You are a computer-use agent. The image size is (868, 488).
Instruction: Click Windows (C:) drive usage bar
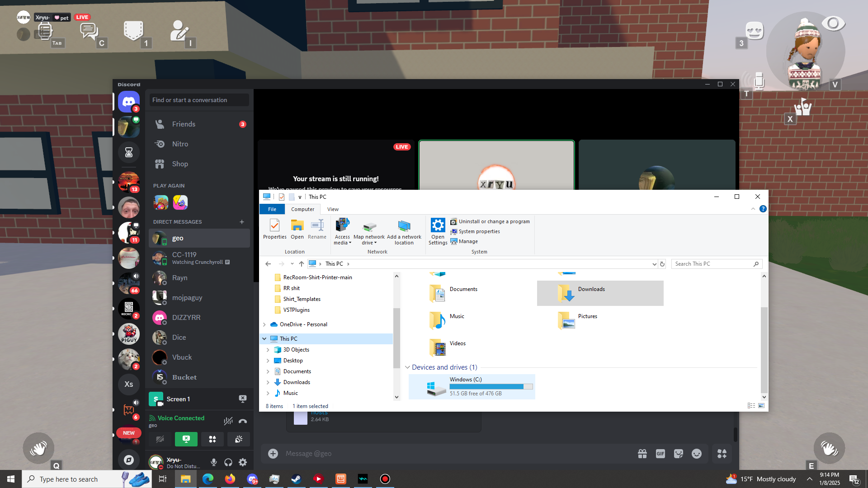click(x=491, y=387)
